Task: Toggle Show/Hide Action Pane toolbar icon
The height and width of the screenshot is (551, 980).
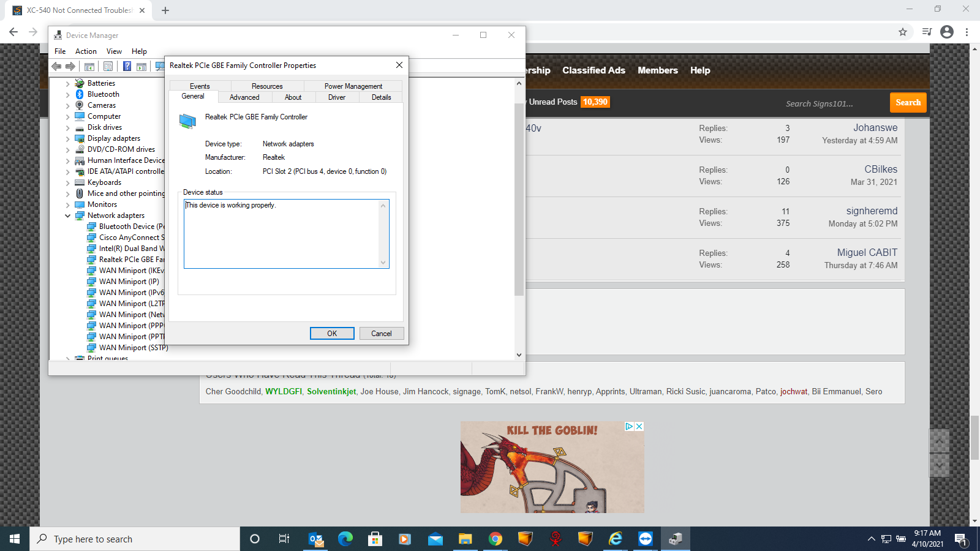Action: click(141, 66)
